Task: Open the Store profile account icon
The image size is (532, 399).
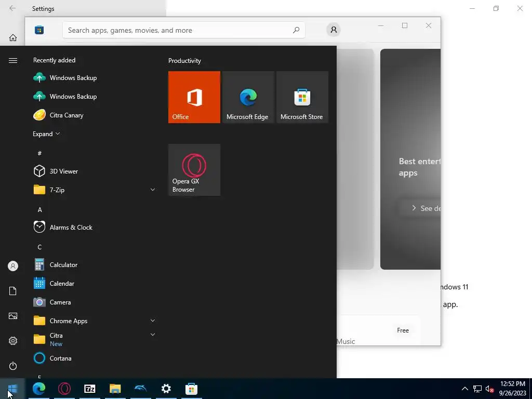Action: 334,30
